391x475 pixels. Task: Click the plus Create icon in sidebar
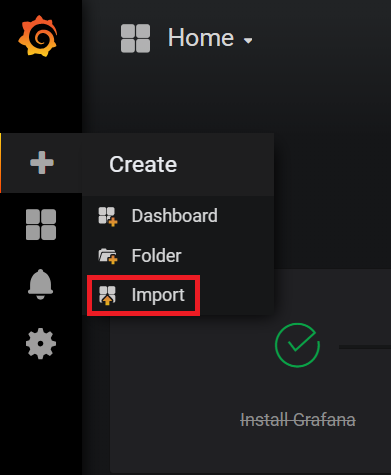pos(42,163)
